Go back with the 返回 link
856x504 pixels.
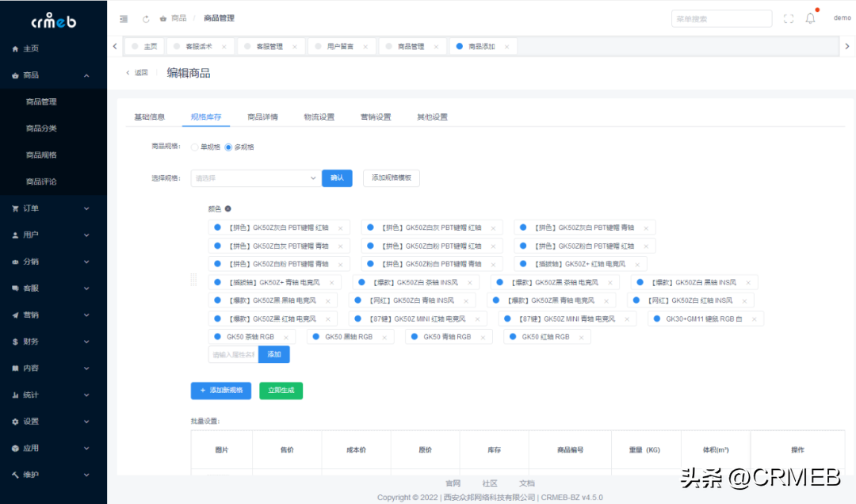137,73
